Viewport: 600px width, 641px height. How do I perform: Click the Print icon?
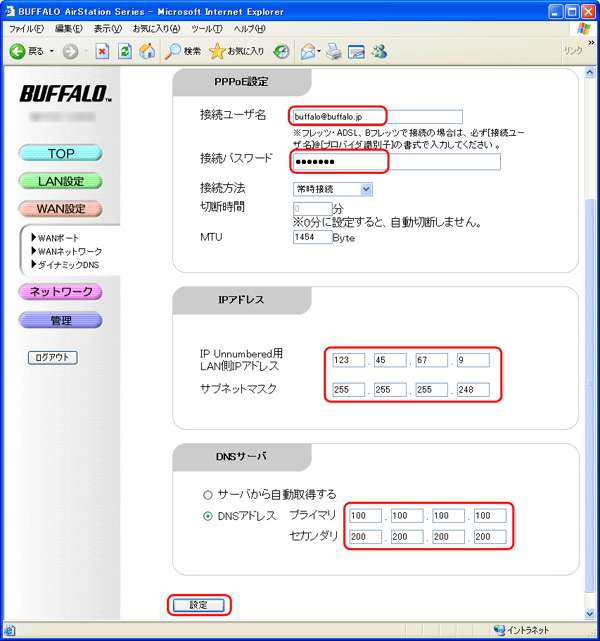pos(334,52)
